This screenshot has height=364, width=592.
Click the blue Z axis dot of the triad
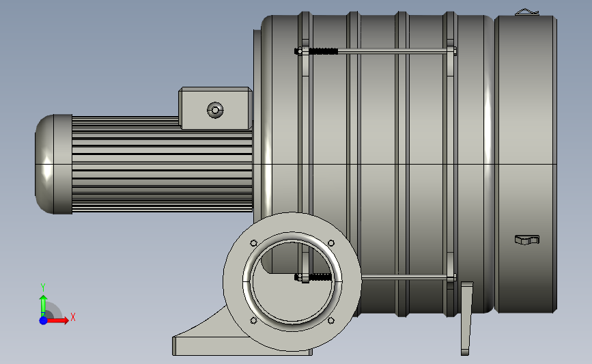coord(43,320)
